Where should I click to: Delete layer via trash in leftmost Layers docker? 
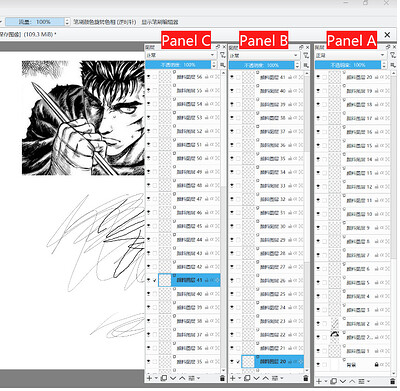click(x=222, y=378)
